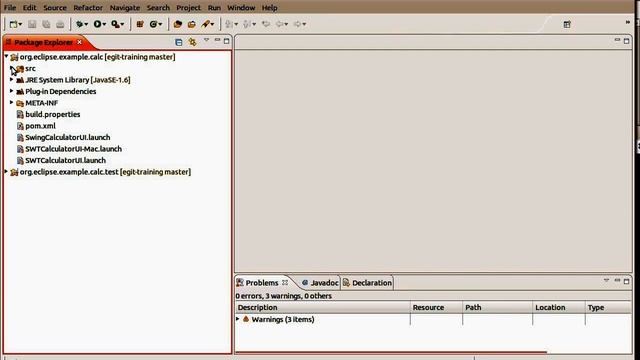640x360 pixels.
Task: Click the warning icon beside Warnings (3 items)
Action: click(246, 319)
